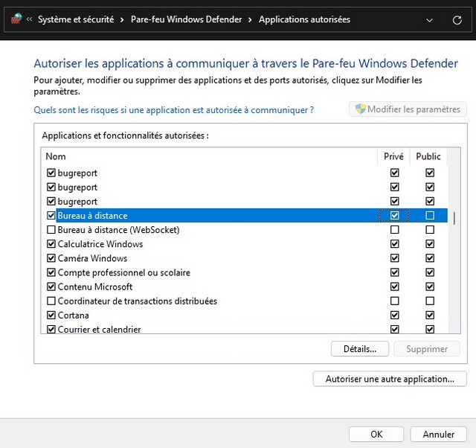Select Applications autorisées breadcrumb
This screenshot has height=448, width=476.
click(304, 19)
